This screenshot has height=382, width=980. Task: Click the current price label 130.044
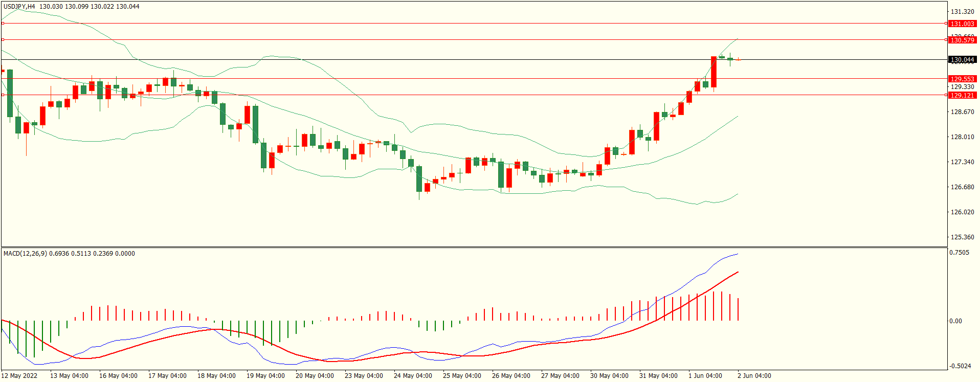pos(962,60)
